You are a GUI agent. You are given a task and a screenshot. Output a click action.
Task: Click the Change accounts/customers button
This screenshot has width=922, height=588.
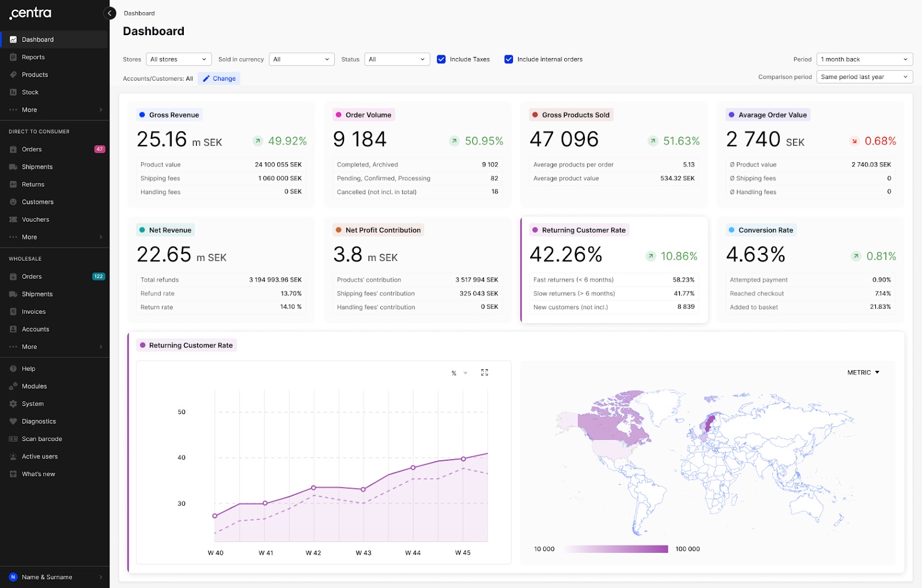pyautogui.click(x=219, y=78)
